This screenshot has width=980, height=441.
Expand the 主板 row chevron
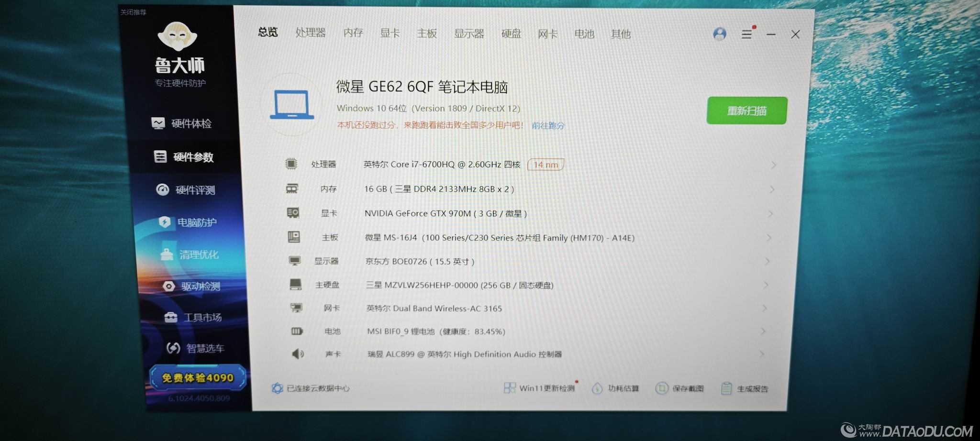(x=769, y=237)
